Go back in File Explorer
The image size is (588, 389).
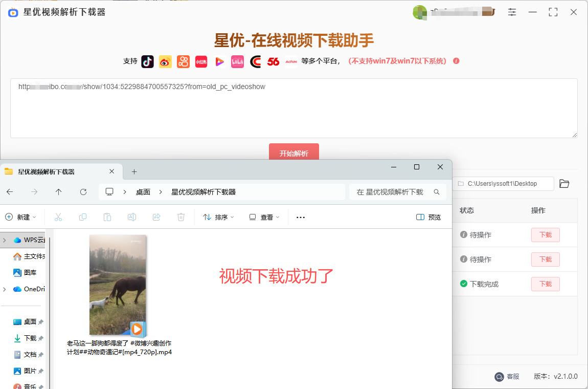click(10, 192)
